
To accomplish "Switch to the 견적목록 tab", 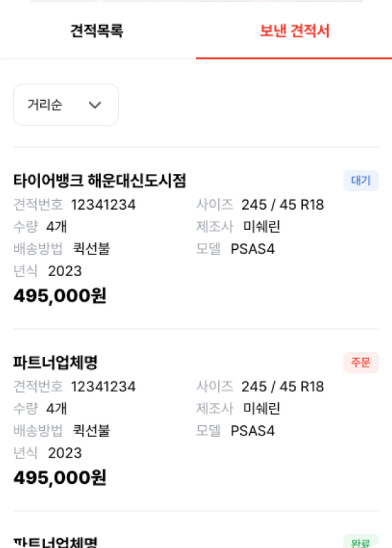I will [97, 31].
